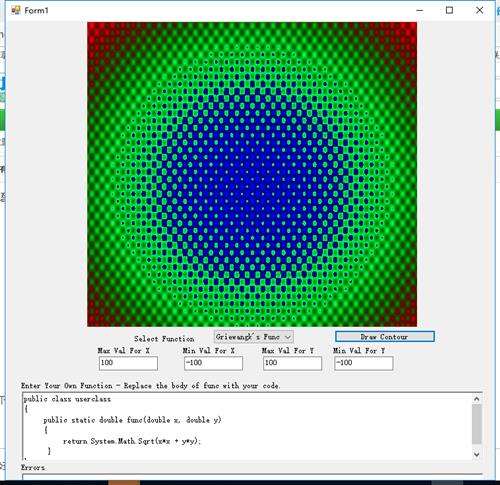Maximize the Form1 window
Screen dimensions: 500x485
[449, 10]
